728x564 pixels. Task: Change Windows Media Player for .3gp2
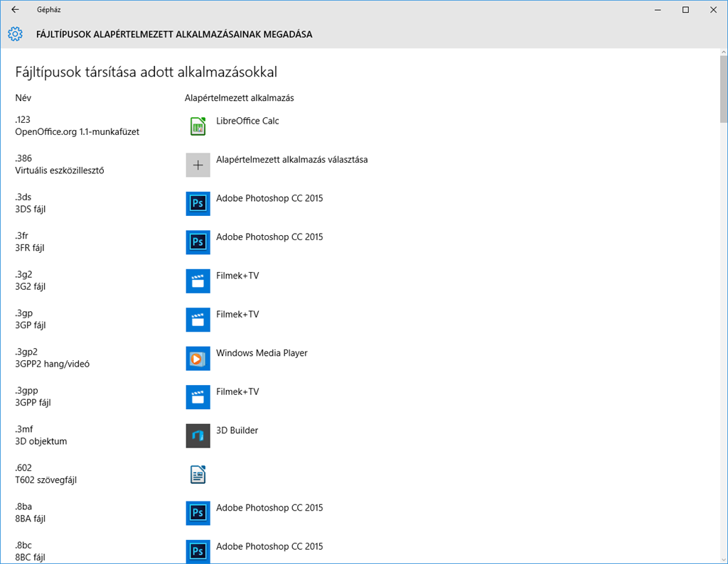click(x=262, y=353)
